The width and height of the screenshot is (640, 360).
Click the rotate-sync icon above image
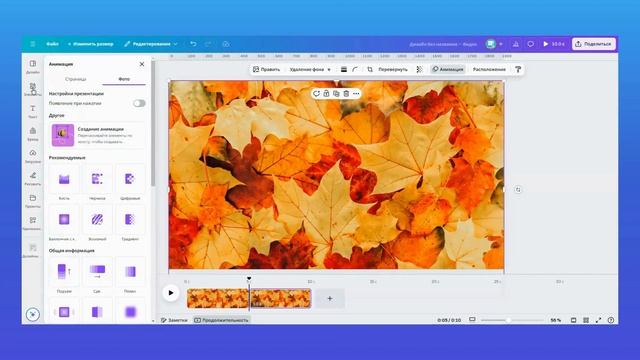316,93
